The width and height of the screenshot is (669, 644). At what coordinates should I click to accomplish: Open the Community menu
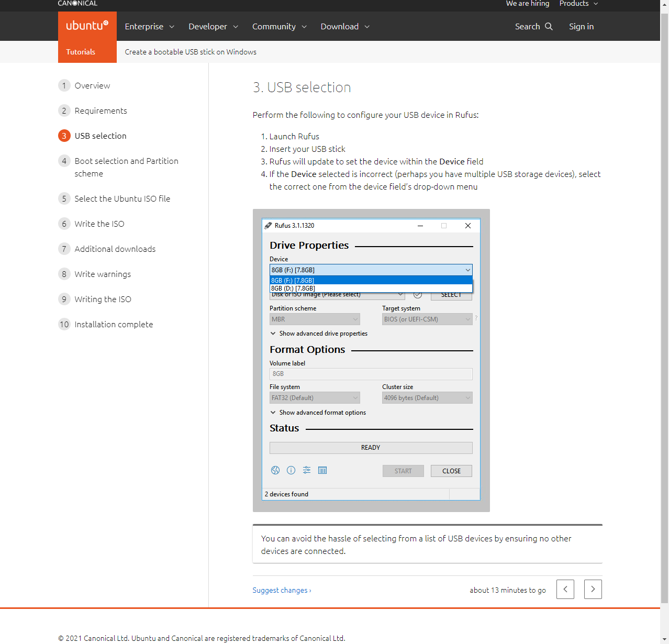(x=280, y=26)
